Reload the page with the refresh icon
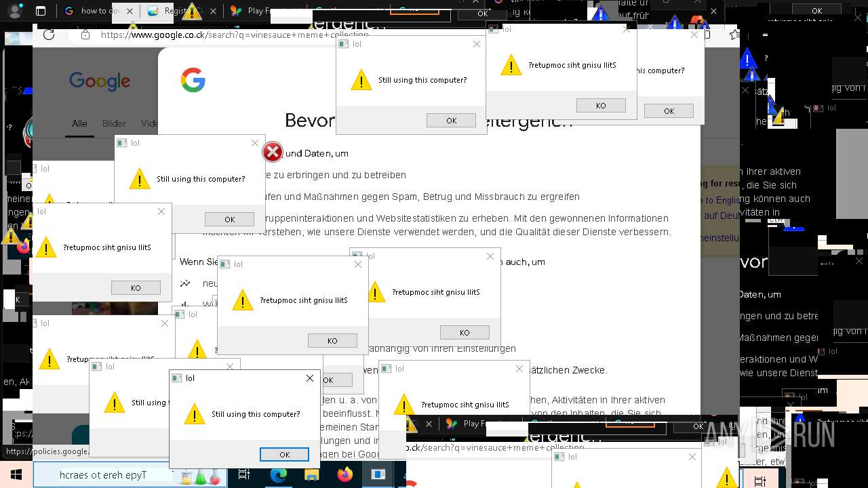This screenshot has width=868, height=488. (x=49, y=35)
